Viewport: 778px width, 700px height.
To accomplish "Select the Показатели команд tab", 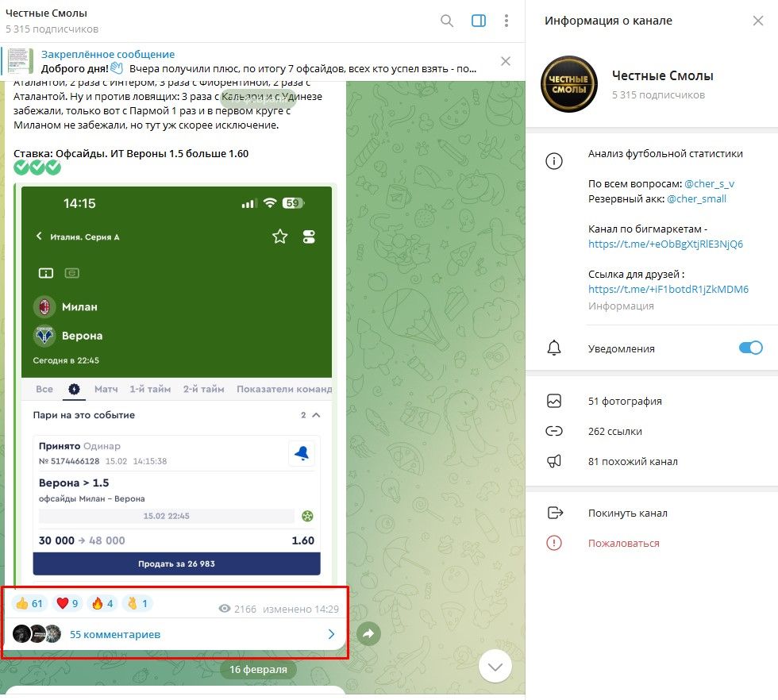I will (x=284, y=390).
